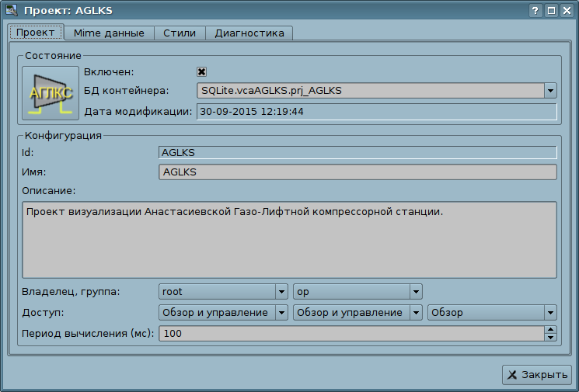
Task: Click into the Имя name field
Action: [358, 172]
